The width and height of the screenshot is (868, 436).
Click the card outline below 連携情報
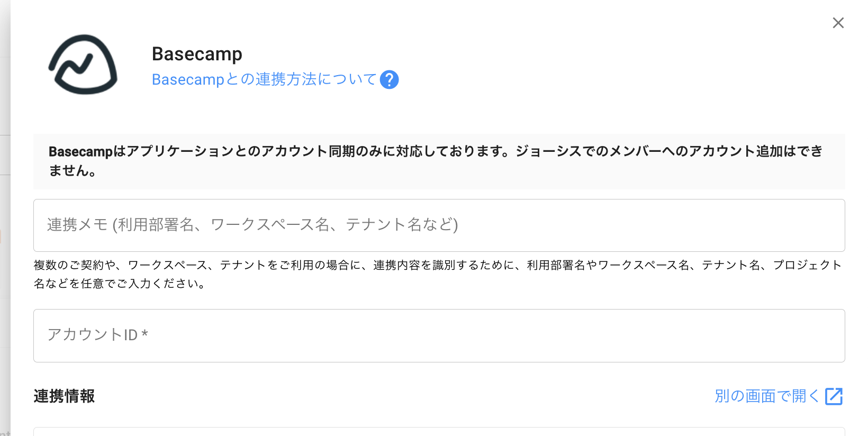439,431
